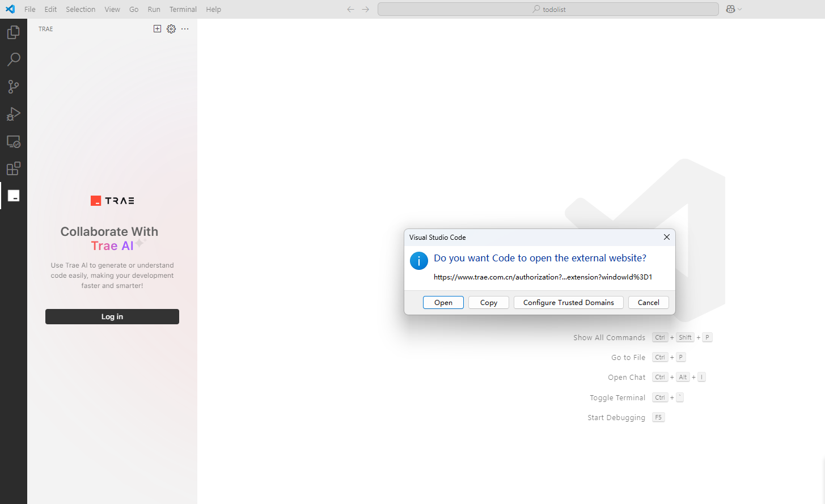Open TRAE panel more actions ellipsis
This screenshot has height=504, width=825.
pyautogui.click(x=185, y=29)
